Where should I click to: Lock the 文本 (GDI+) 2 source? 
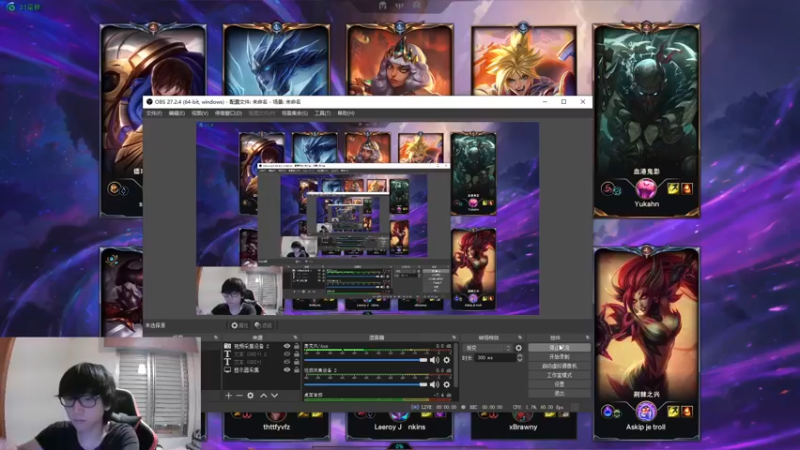296,354
